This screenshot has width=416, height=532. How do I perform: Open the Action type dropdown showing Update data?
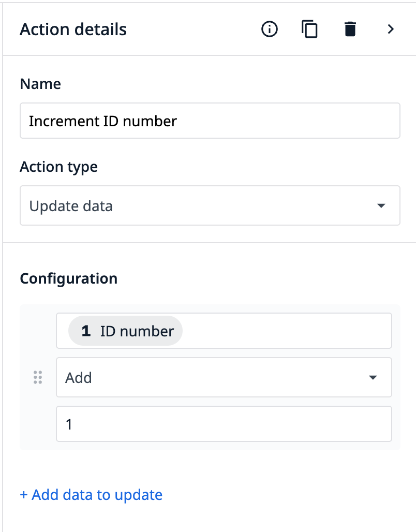tap(210, 205)
